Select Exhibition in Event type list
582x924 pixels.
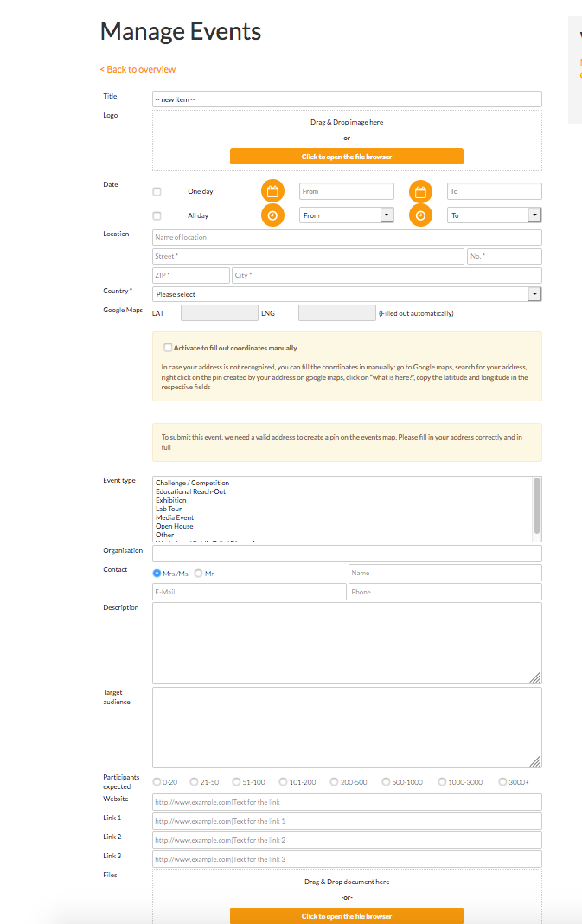coord(171,500)
